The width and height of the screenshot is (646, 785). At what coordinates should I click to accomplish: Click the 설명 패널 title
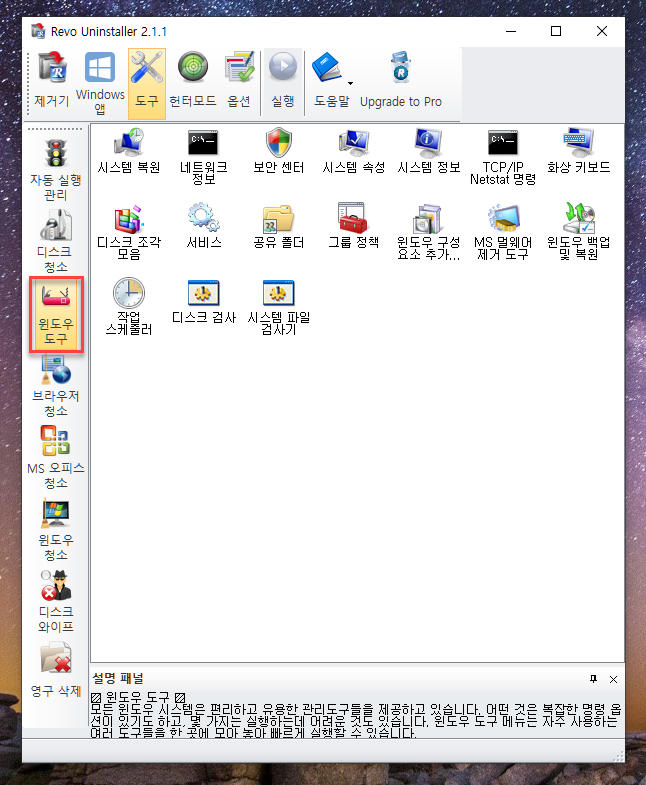coord(118,678)
